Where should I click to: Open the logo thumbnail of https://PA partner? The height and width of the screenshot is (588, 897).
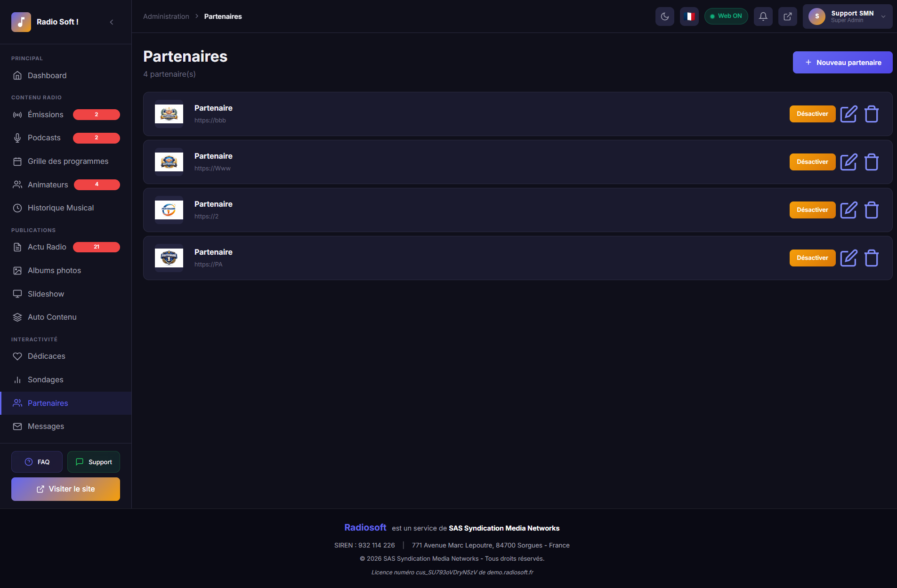(x=169, y=258)
